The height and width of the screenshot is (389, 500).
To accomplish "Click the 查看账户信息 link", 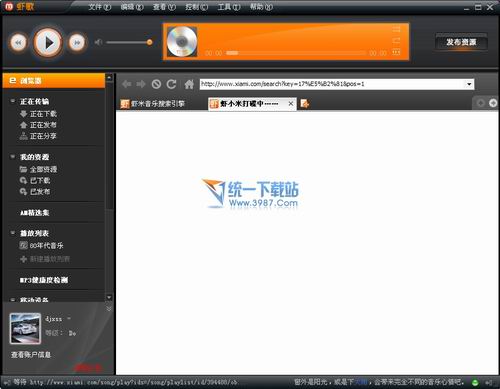I will pos(31,355).
